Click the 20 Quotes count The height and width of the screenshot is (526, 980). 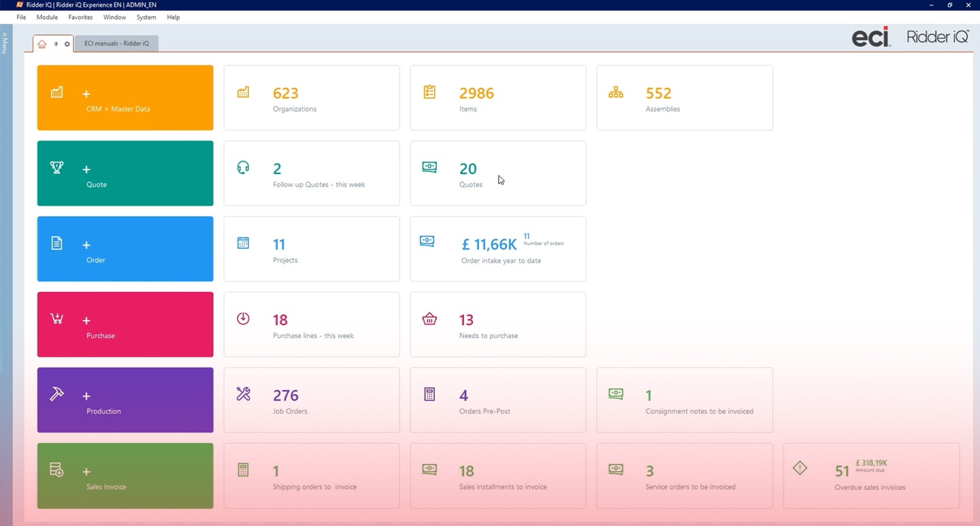click(x=468, y=169)
